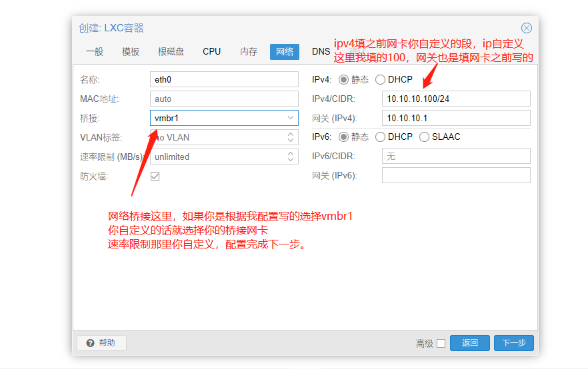This screenshot has width=588, height=369.
Task: Open the CPU tab
Action: point(211,52)
